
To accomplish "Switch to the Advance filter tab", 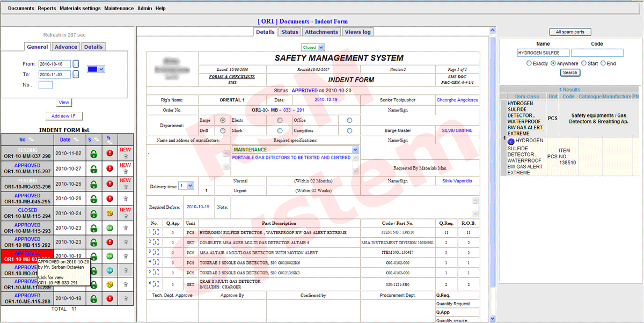I will tap(66, 47).
